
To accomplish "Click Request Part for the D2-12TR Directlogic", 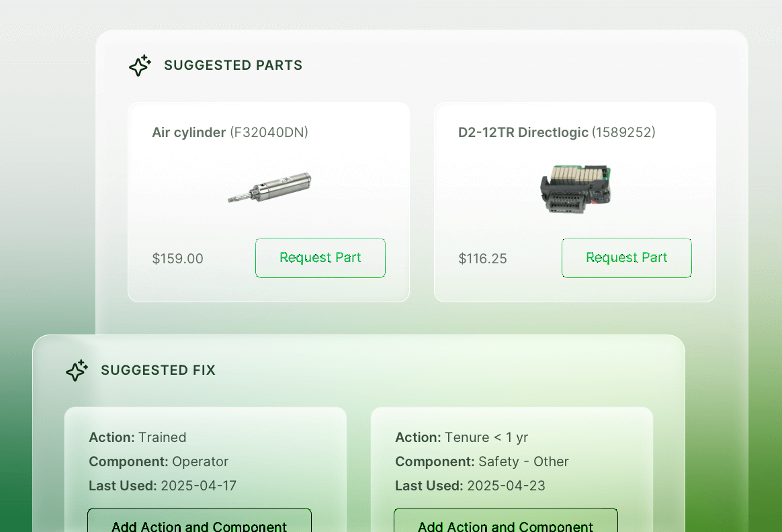I will (626, 257).
